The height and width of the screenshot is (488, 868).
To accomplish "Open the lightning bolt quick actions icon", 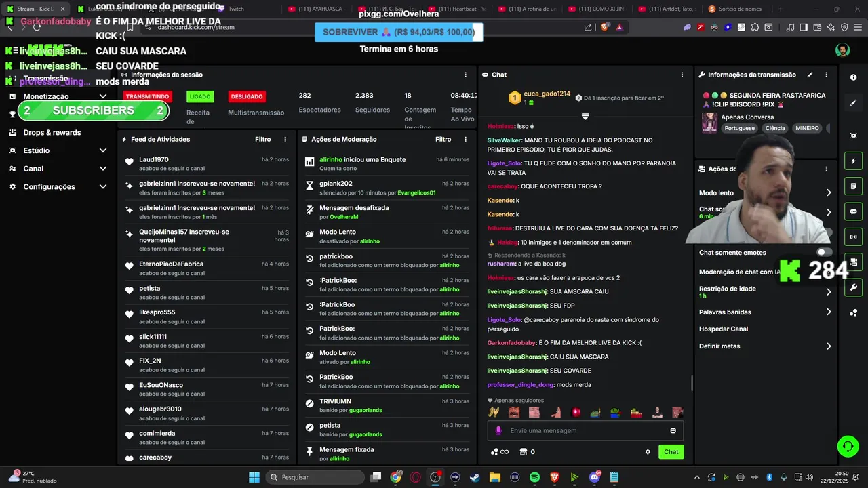I will point(853,161).
